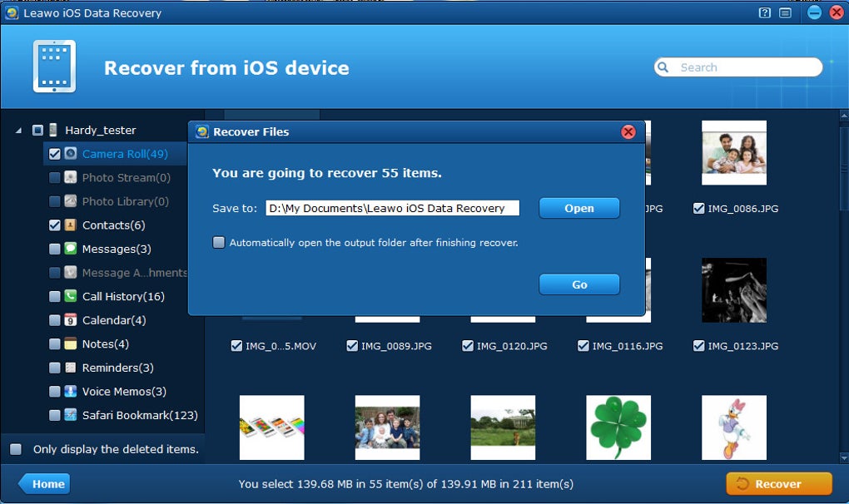Viewport: 849px width, 504px height.
Task: Select Call History(16) category
Action: pos(123,296)
